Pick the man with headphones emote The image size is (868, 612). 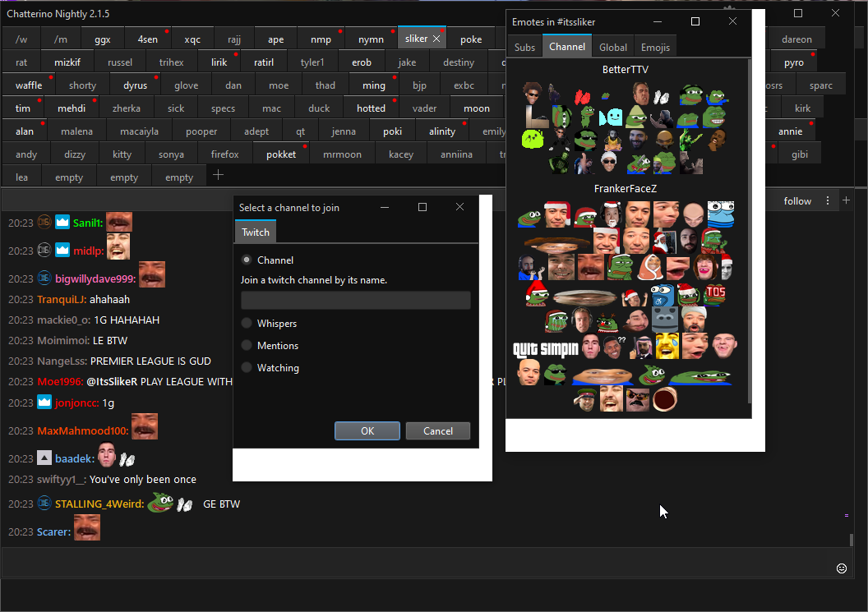click(x=581, y=320)
